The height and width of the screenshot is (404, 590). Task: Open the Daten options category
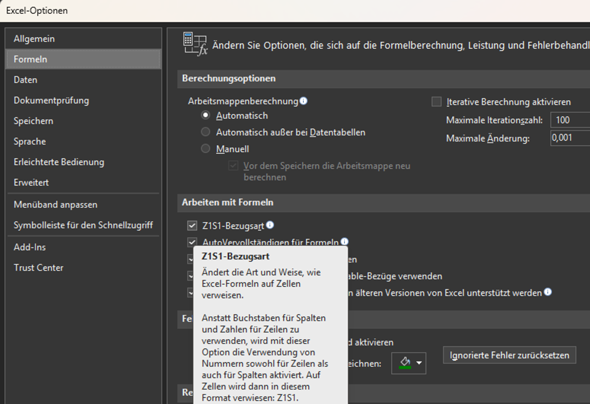84,80
